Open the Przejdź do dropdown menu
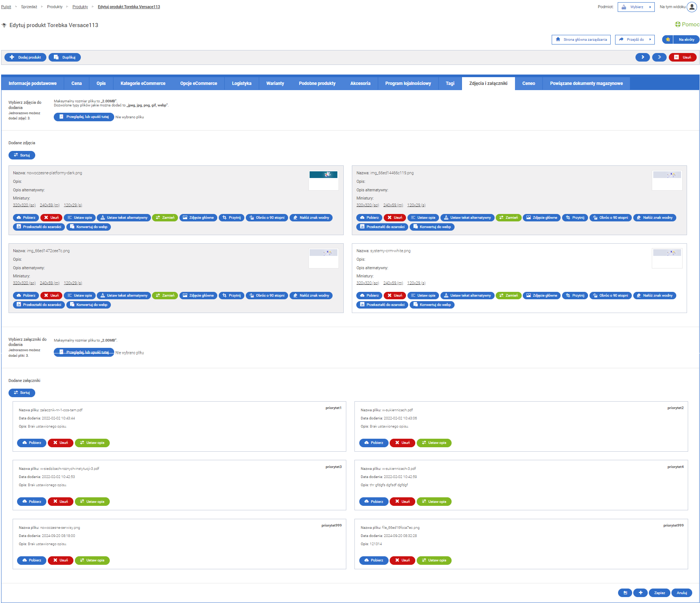The height and width of the screenshot is (603, 700). point(635,40)
